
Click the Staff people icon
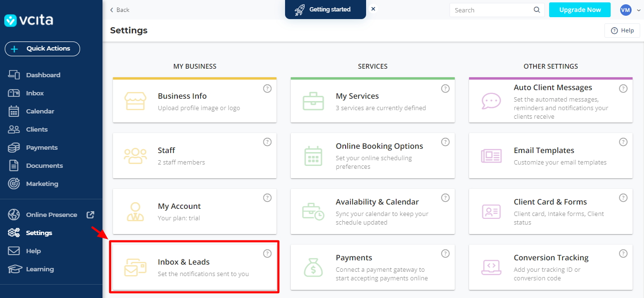135,156
